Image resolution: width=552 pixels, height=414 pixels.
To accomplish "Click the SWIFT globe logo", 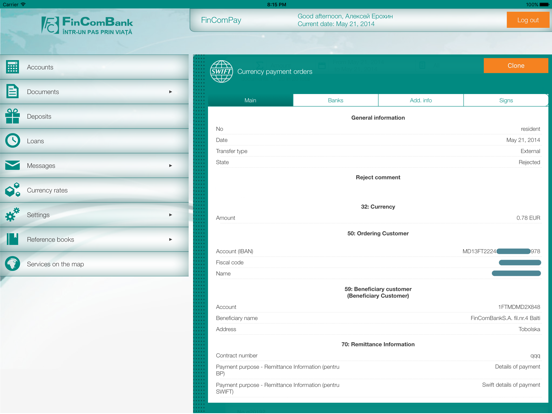I will (x=221, y=71).
